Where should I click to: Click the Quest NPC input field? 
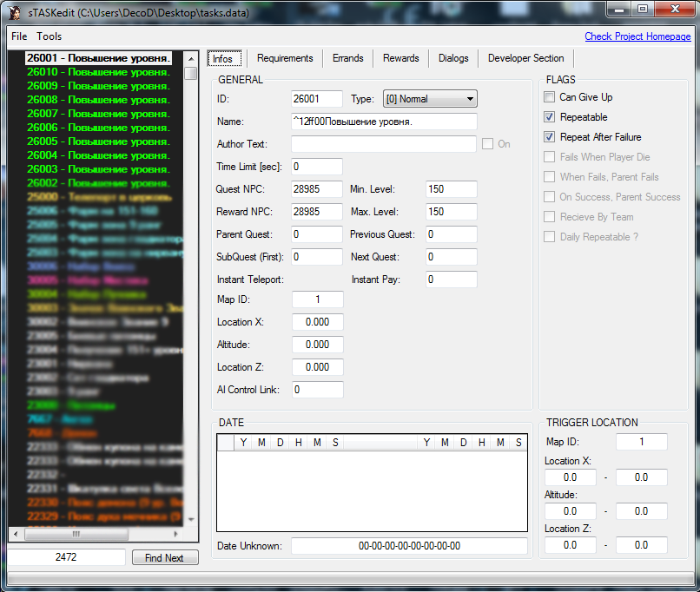point(317,189)
